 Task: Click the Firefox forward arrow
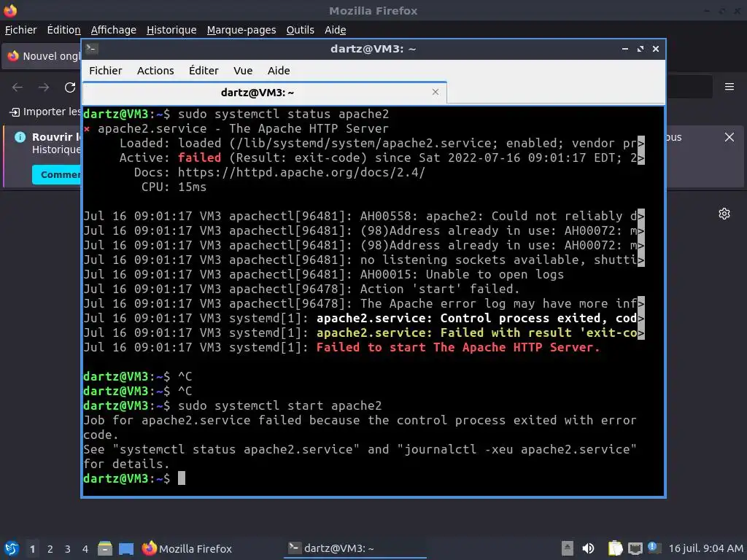pos(44,87)
